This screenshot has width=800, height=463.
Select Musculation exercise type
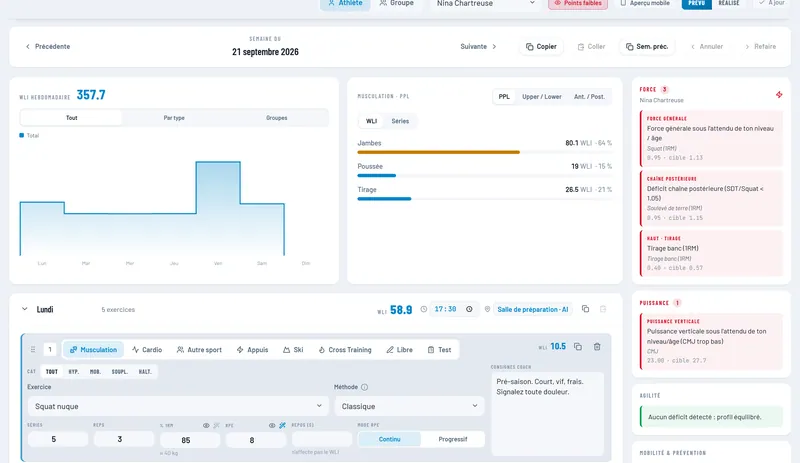pos(93,350)
